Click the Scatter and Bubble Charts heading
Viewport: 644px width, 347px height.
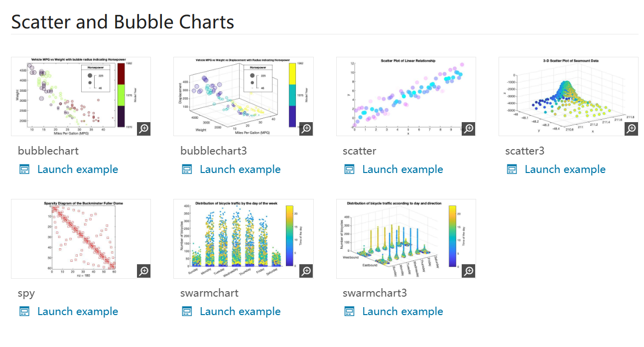coord(123,22)
